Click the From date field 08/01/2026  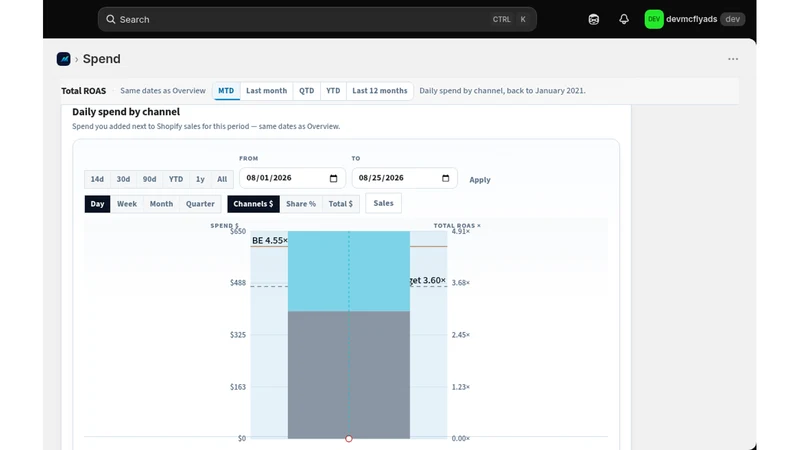pos(292,178)
